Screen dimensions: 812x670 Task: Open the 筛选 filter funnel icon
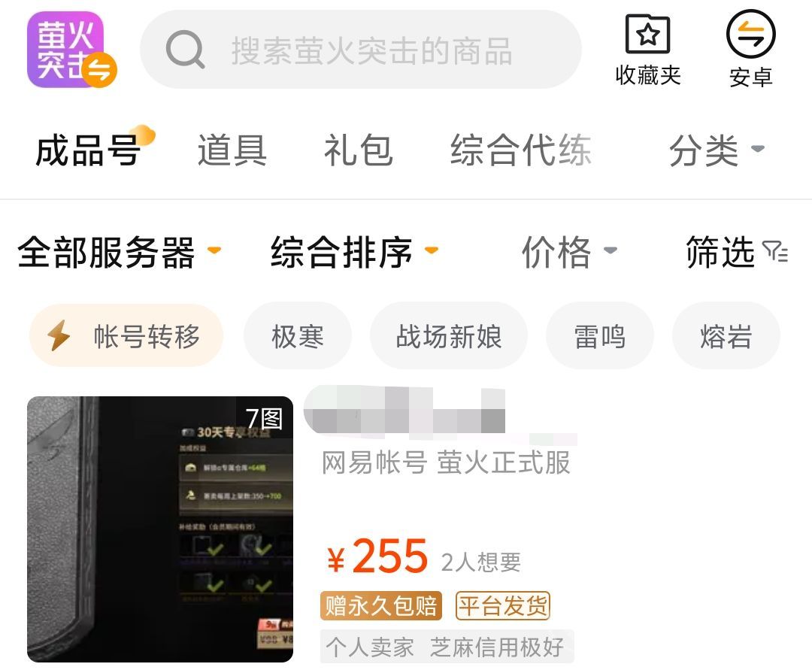coord(775,252)
